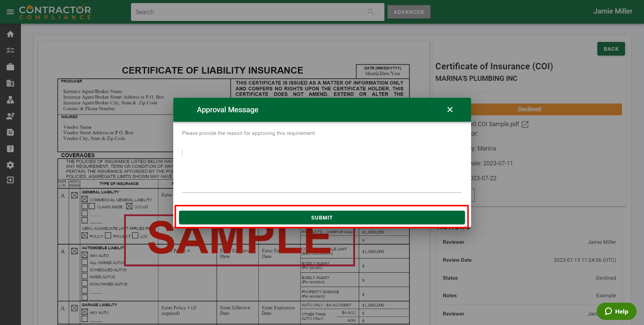
Task: Click the search magnifier icon
Action: (x=371, y=12)
